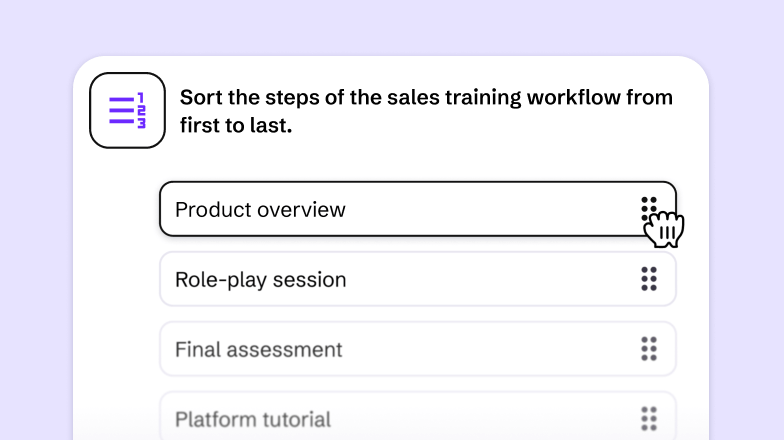This screenshot has width=784, height=440.
Task: Click the numbered-list sorting question icon
Action: coord(127,111)
